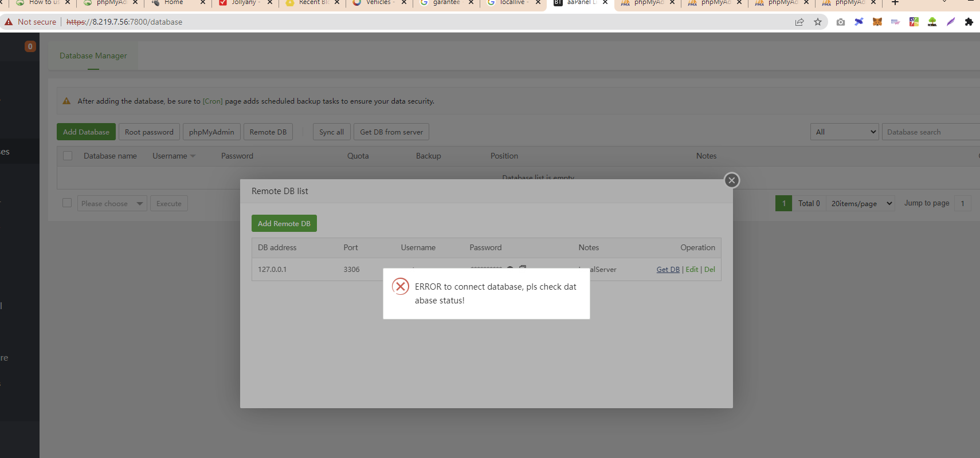Open the share page icon in address bar

coord(799,22)
